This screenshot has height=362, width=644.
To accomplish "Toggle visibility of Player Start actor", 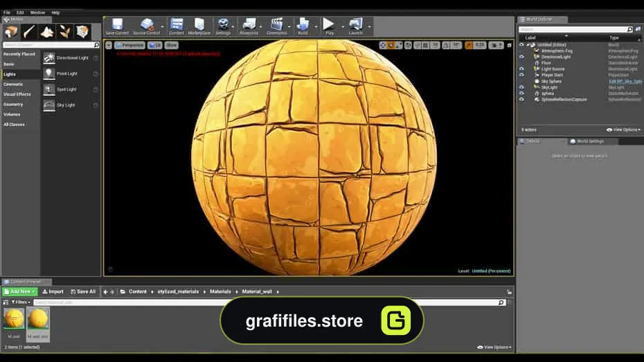I will tap(521, 75).
